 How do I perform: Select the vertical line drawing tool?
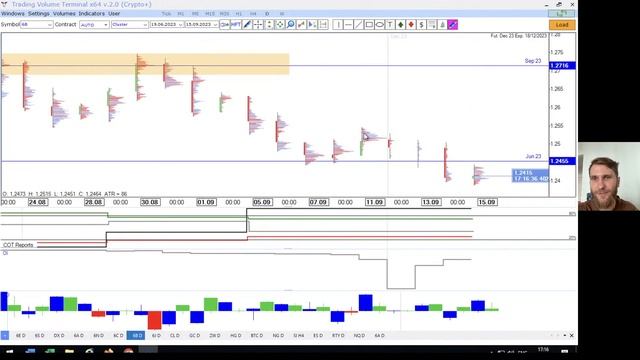coord(338,24)
